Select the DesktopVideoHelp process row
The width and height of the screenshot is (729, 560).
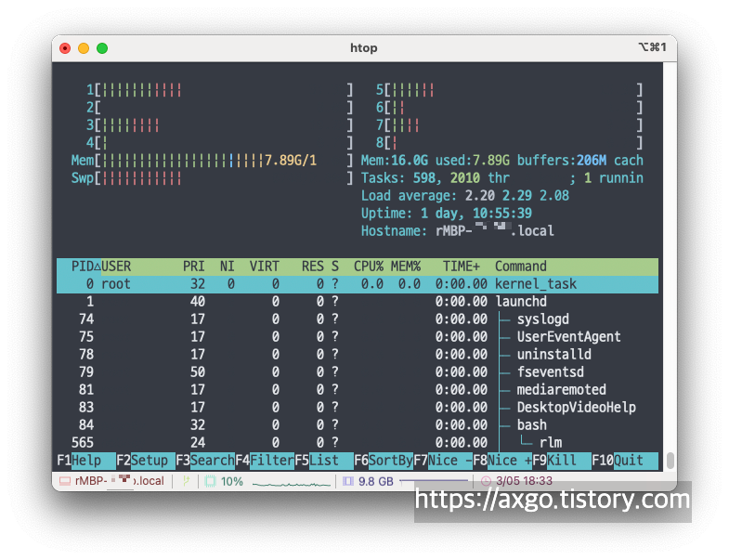357,408
